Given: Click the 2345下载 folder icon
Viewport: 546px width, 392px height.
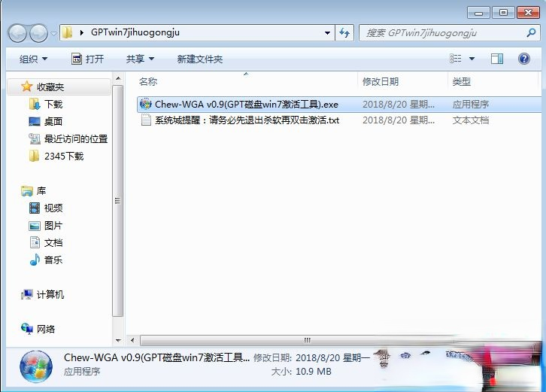Looking at the screenshot, I should click(34, 156).
